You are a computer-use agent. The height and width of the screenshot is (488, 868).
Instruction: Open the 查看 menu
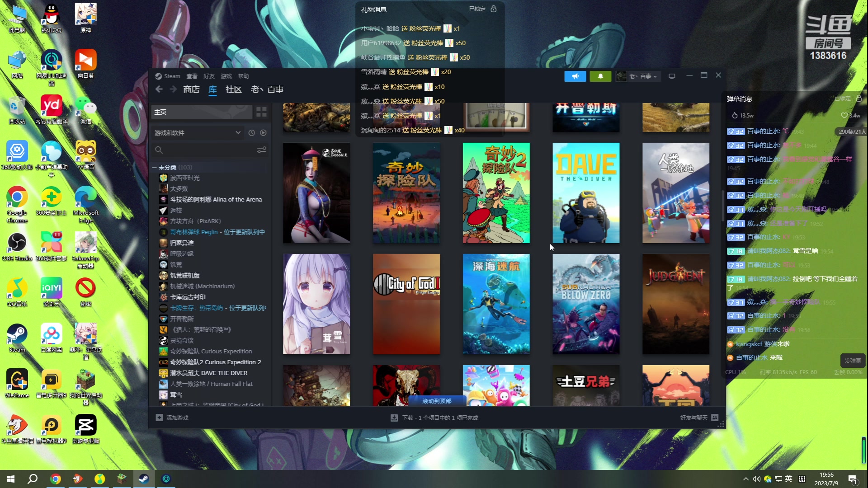click(x=192, y=76)
